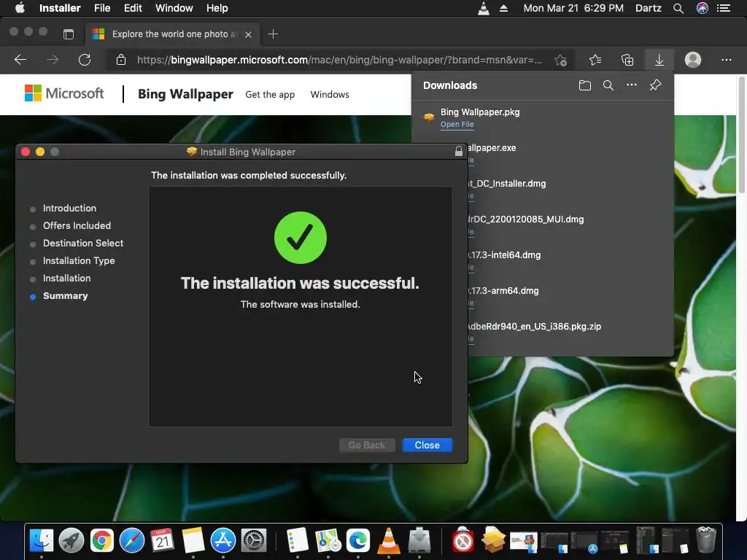Click the Microsoft logo

[64, 93]
